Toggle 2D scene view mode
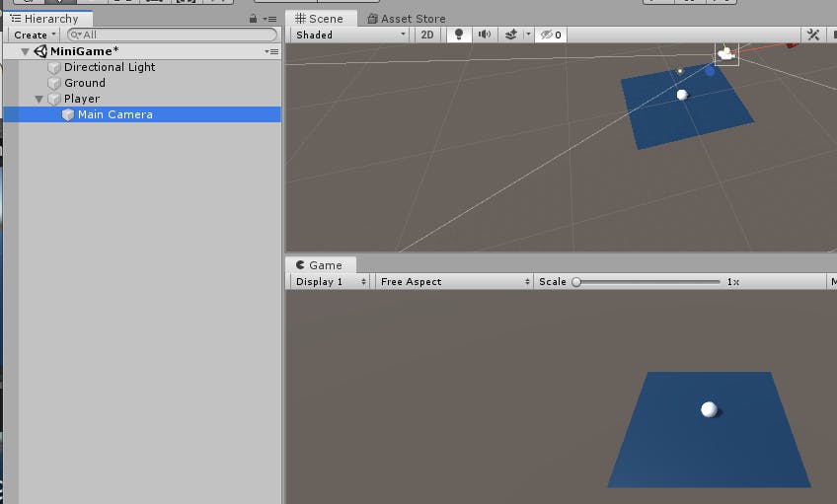Screen dimensions: 837x504 tap(427, 35)
